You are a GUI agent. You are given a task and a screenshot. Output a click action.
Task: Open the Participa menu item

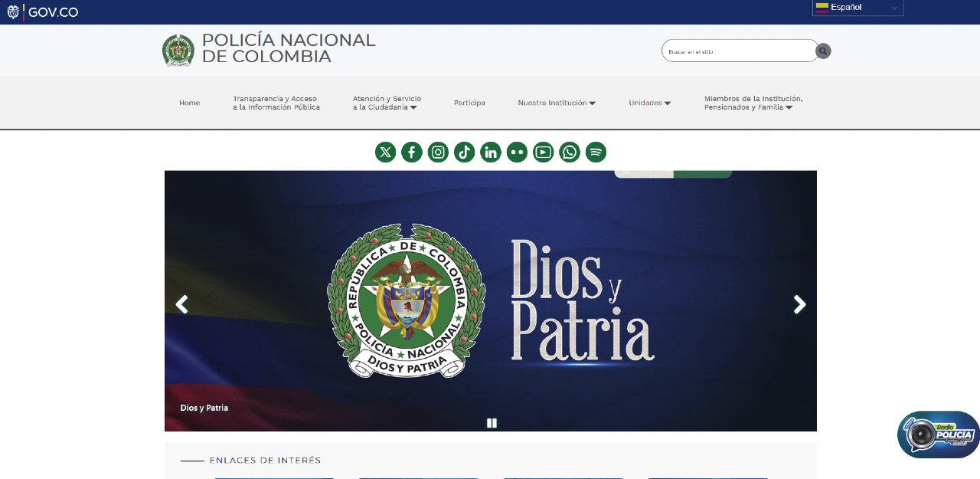pyautogui.click(x=469, y=103)
